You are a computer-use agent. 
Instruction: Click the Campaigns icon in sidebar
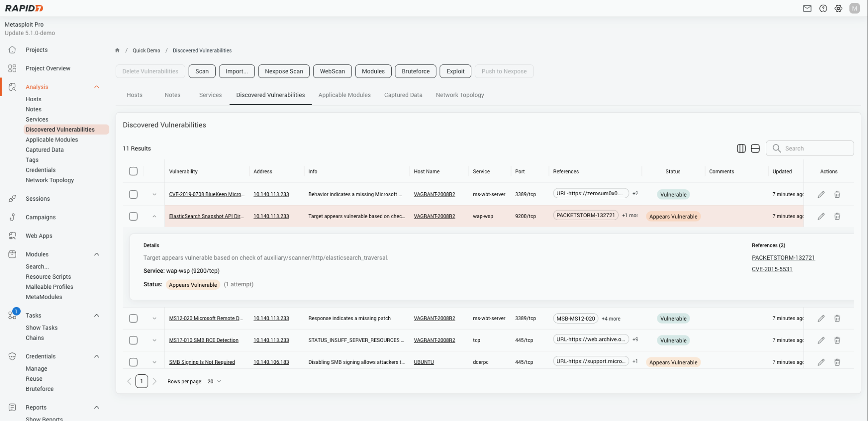click(x=12, y=217)
